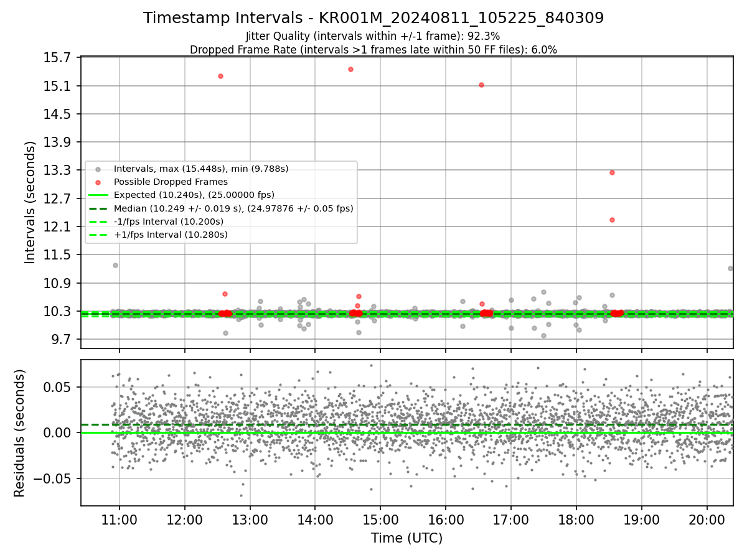The image size is (747, 560).
Task: Click the y-axis tick label '12.1'
Action: [59, 226]
